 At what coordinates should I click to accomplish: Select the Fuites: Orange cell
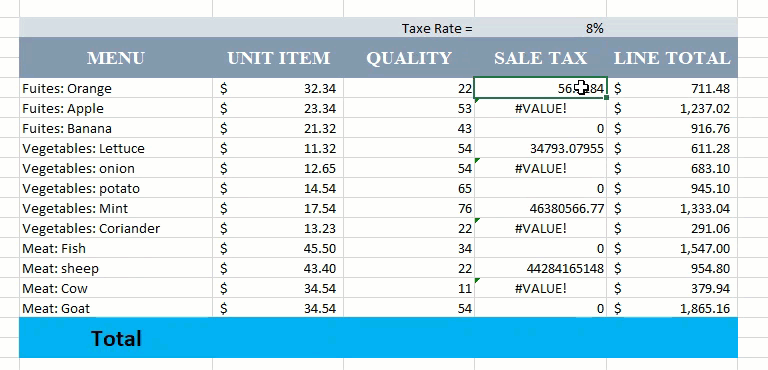116,88
